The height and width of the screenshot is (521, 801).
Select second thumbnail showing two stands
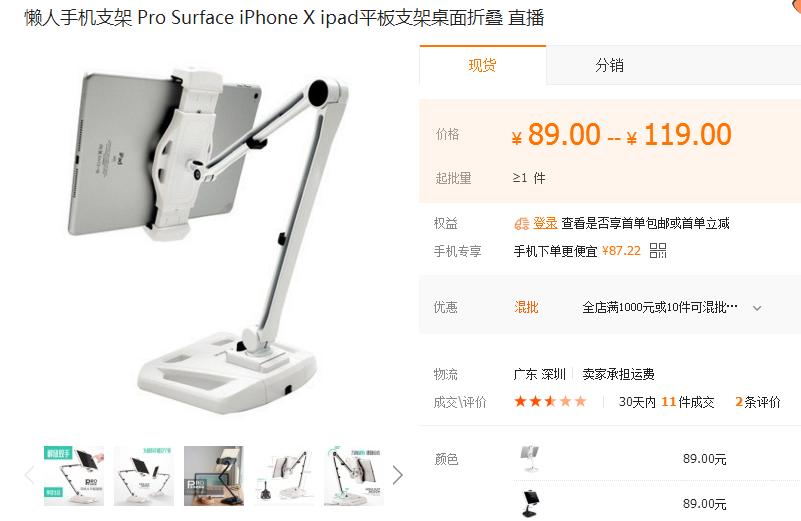[144, 476]
